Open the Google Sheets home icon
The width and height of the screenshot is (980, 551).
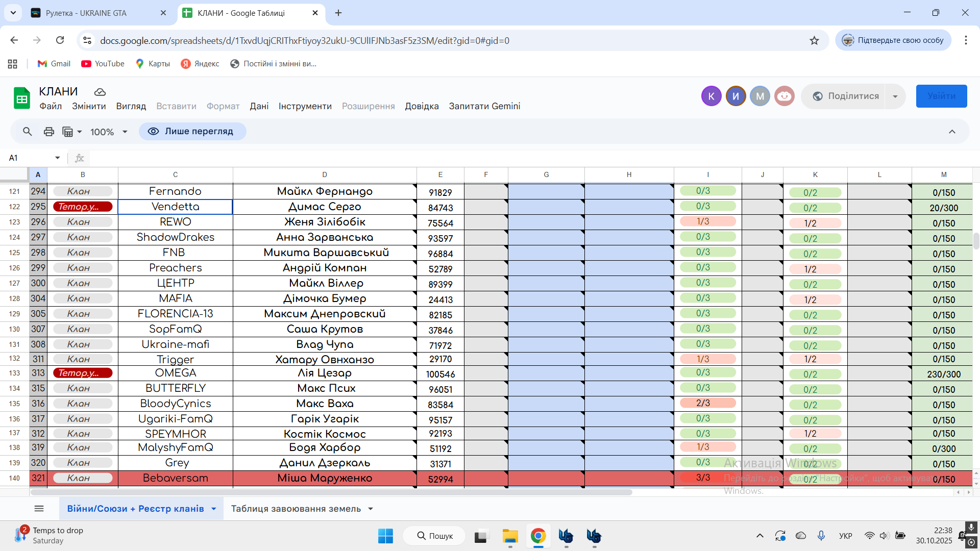[x=22, y=98]
